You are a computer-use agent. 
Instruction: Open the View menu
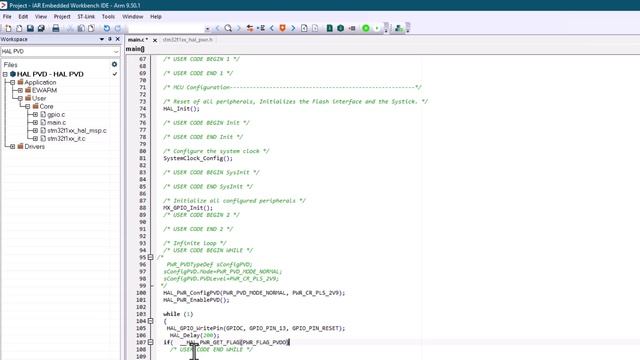[x=41, y=17]
